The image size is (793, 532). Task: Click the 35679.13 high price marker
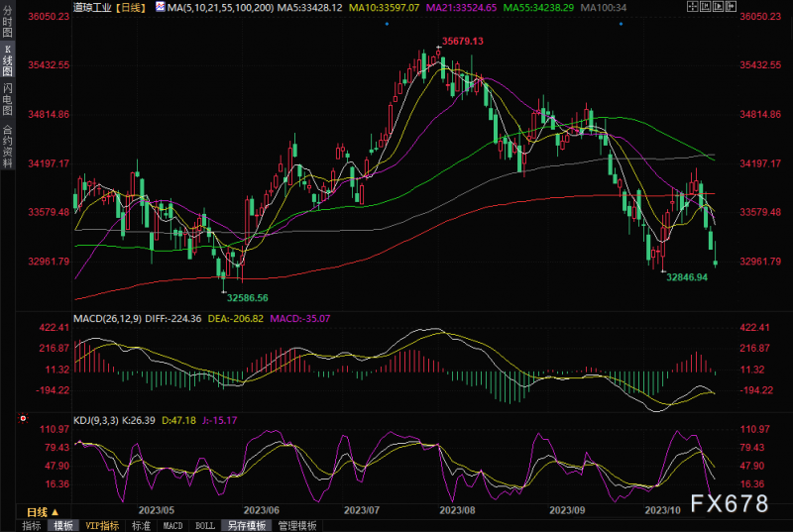[x=462, y=42]
